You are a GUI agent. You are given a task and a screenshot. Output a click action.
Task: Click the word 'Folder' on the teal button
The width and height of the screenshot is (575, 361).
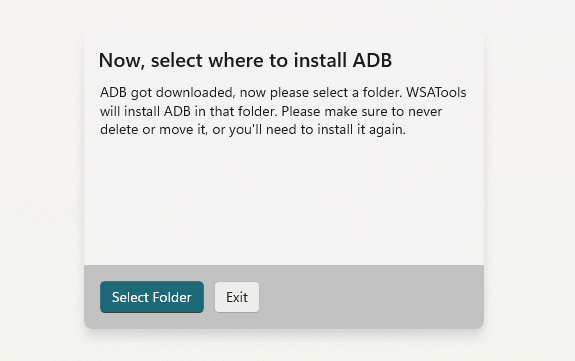click(x=172, y=297)
